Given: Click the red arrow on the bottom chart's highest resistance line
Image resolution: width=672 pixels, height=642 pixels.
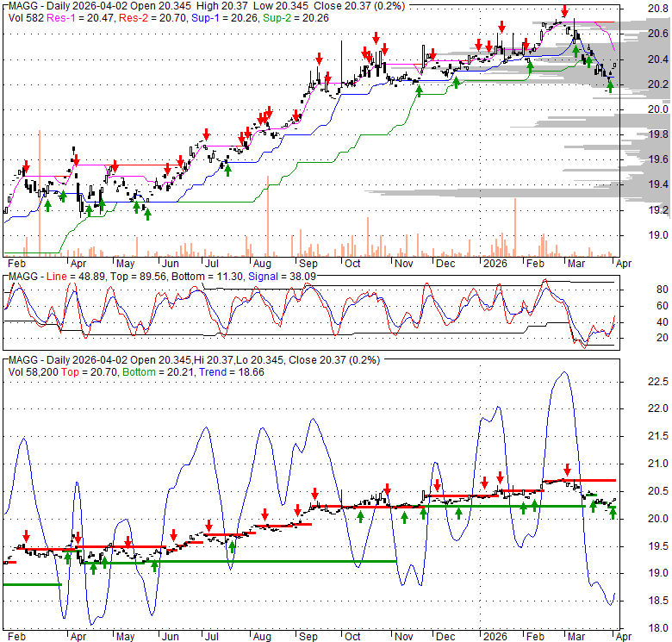Looking at the screenshot, I should click(x=565, y=471).
